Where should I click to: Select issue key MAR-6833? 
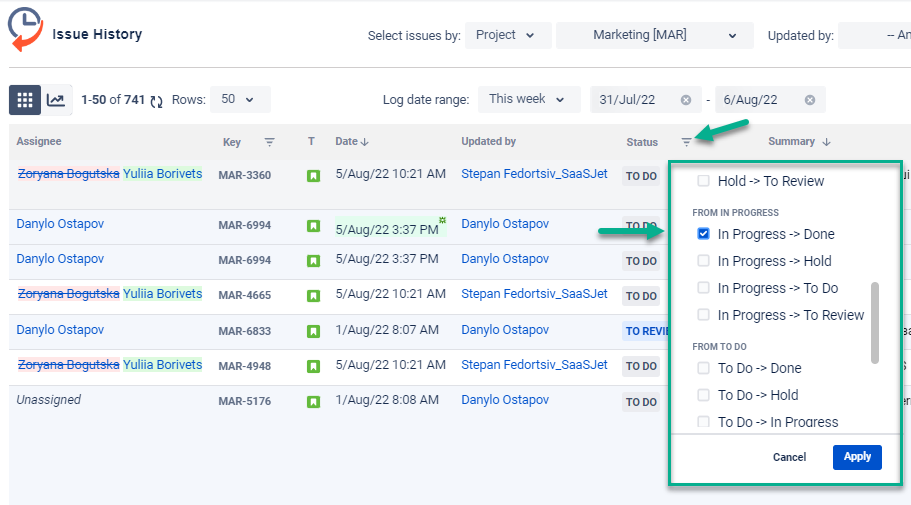[245, 331]
